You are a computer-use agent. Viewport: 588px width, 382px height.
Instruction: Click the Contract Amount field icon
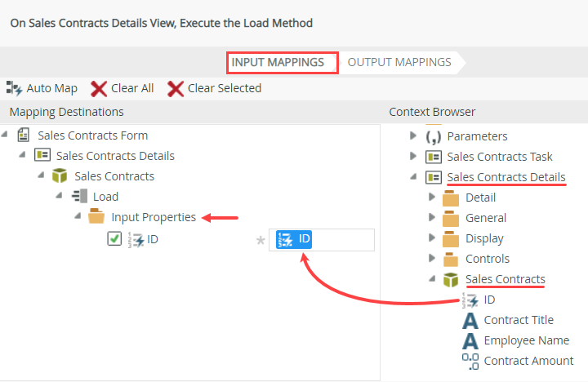coord(470,361)
